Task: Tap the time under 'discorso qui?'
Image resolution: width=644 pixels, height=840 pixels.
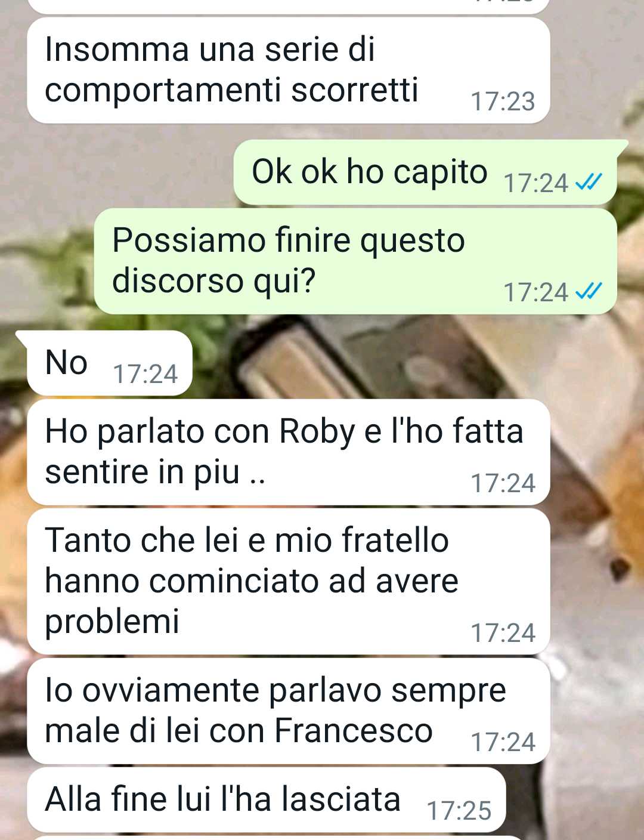Action: [x=536, y=292]
